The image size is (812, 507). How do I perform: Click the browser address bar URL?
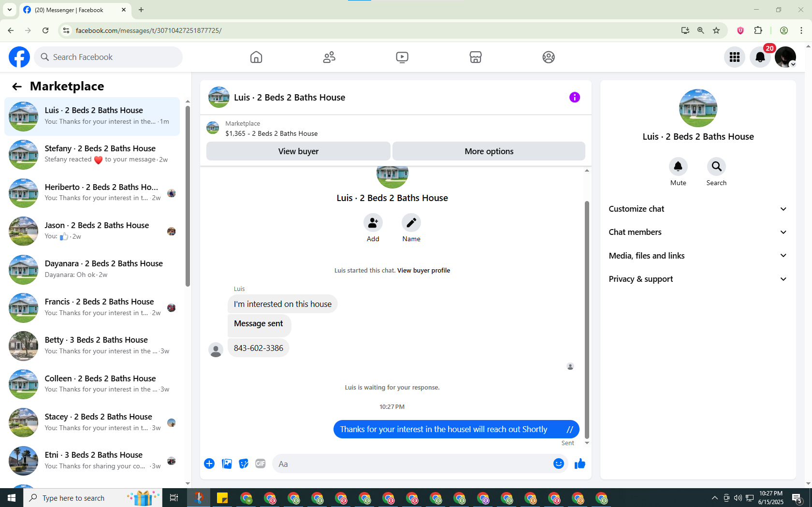point(148,30)
